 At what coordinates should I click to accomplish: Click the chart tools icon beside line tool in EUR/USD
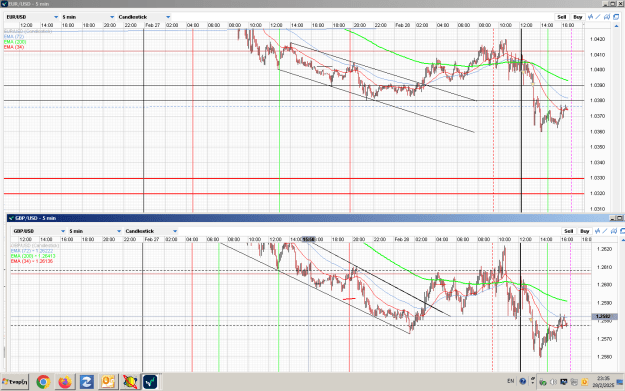pyautogui.click(x=607, y=17)
